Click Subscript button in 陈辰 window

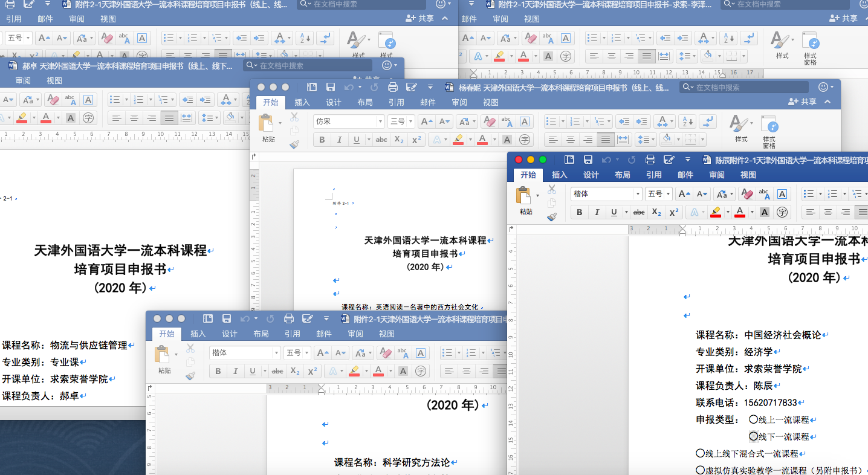pyautogui.click(x=656, y=212)
